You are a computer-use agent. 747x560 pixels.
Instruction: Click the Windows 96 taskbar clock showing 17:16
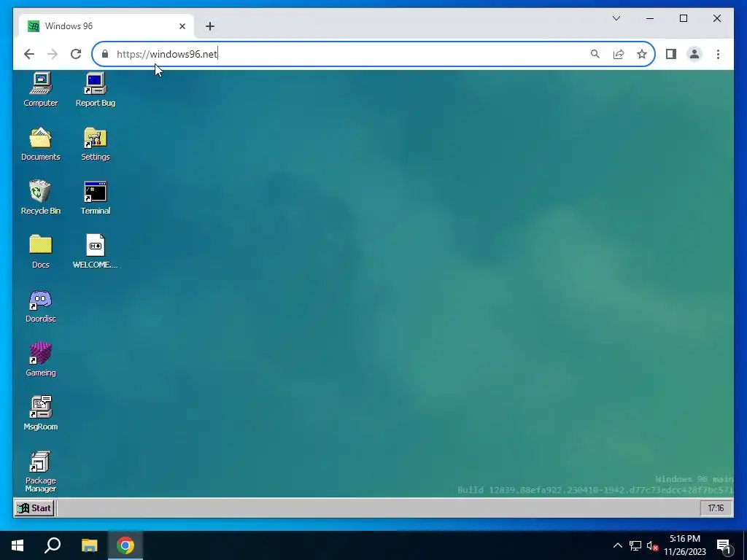coord(716,508)
